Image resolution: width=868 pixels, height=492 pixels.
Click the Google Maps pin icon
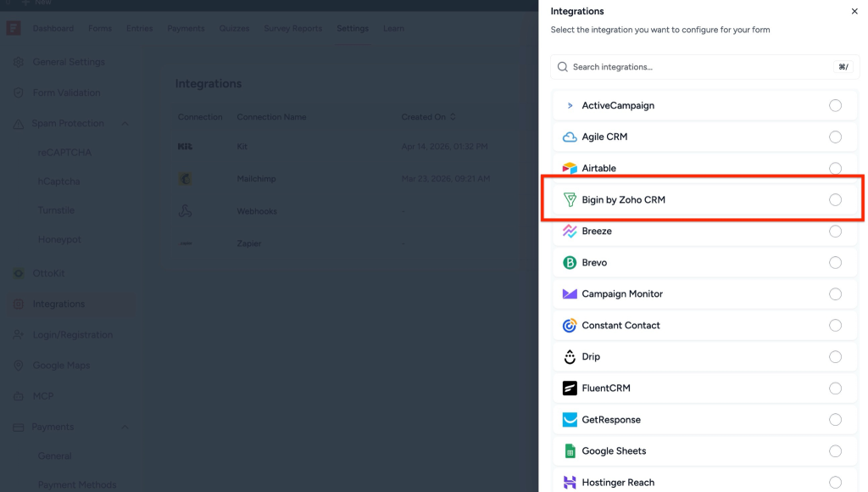tap(19, 366)
